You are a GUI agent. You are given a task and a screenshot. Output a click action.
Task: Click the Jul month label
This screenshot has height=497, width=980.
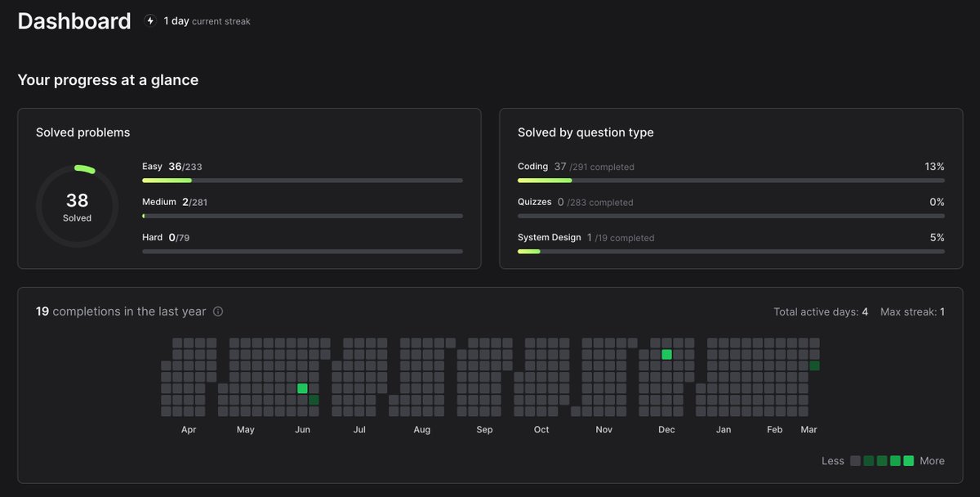pos(359,430)
